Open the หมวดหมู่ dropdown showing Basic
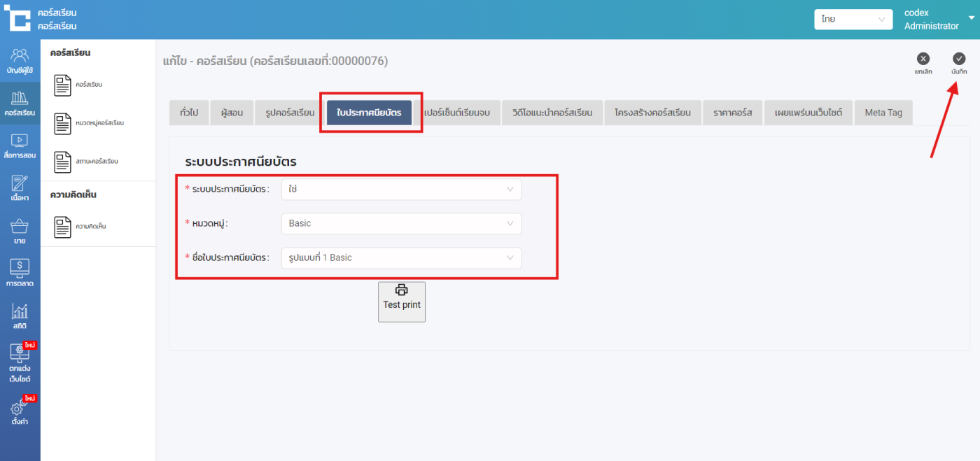 (x=401, y=224)
